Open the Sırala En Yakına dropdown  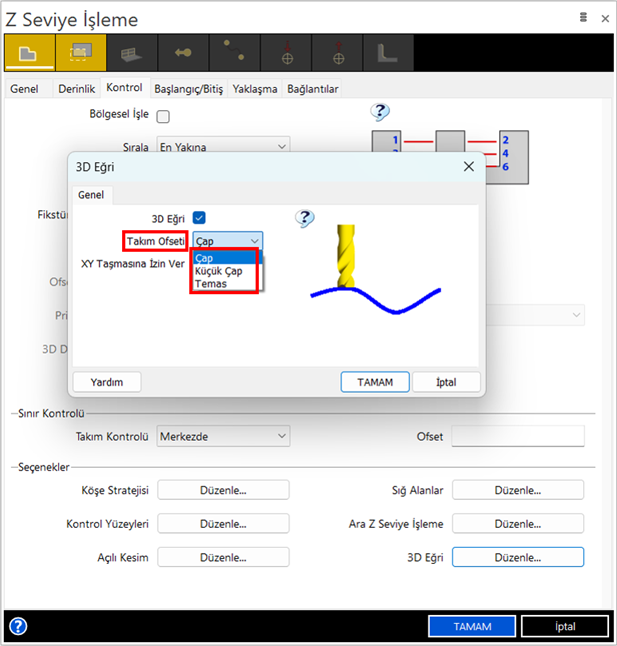223,146
